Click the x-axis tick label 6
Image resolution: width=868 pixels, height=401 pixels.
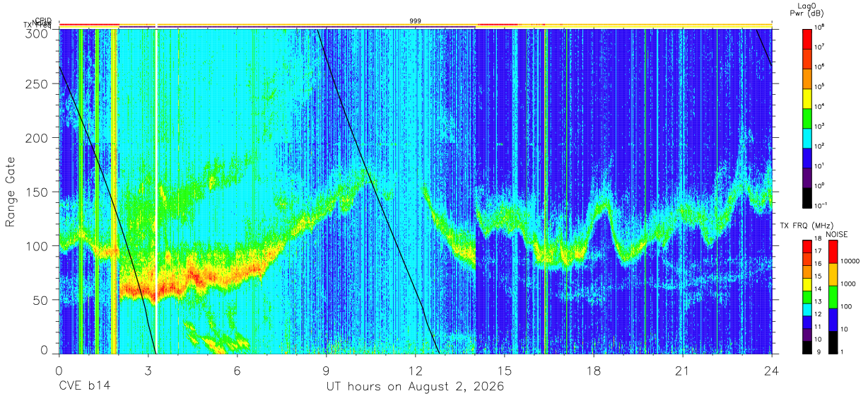click(x=237, y=371)
